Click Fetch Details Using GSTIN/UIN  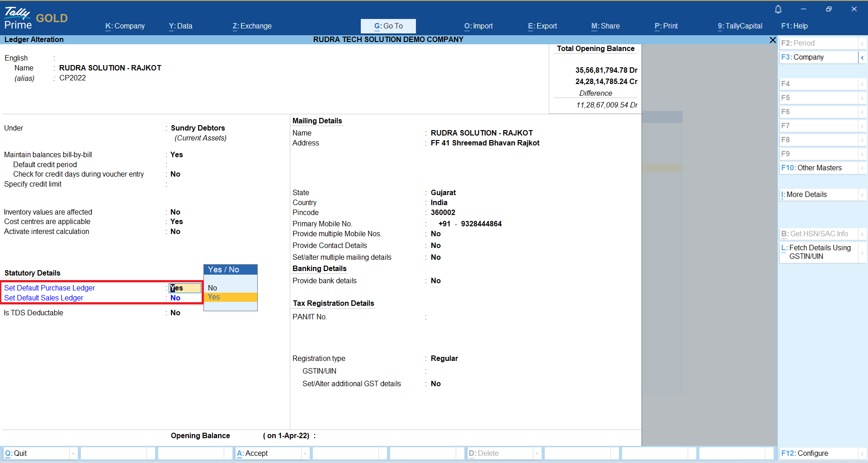819,252
